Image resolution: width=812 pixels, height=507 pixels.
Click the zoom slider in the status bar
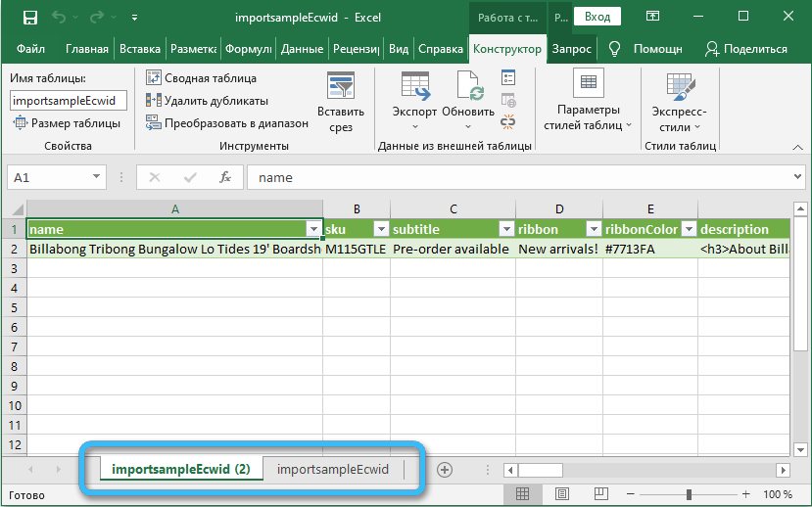(x=691, y=494)
